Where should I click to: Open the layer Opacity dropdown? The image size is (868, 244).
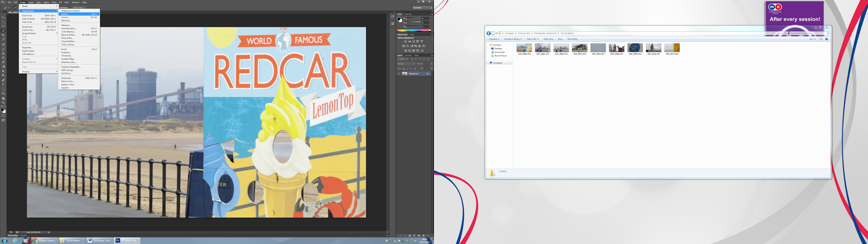click(x=431, y=64)
